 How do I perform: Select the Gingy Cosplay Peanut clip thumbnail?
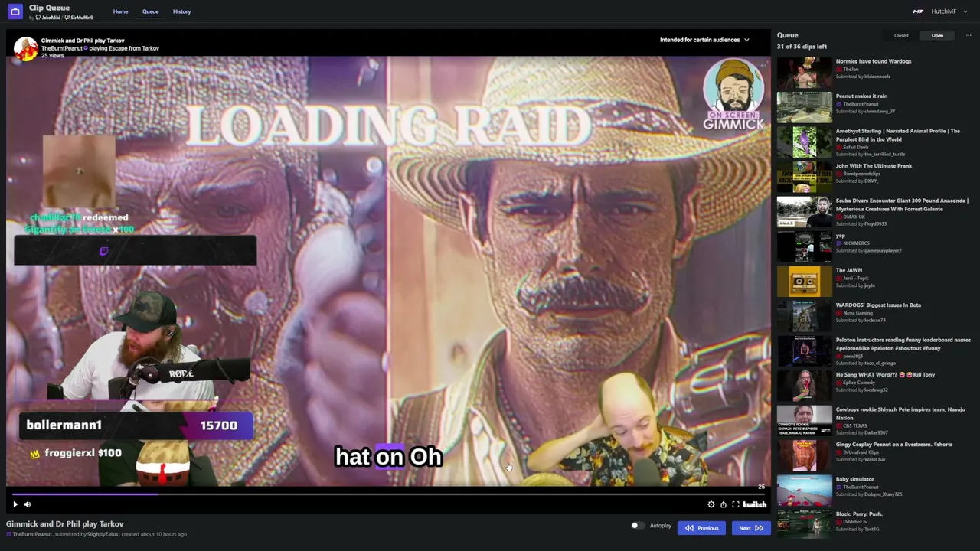(804, 455)
